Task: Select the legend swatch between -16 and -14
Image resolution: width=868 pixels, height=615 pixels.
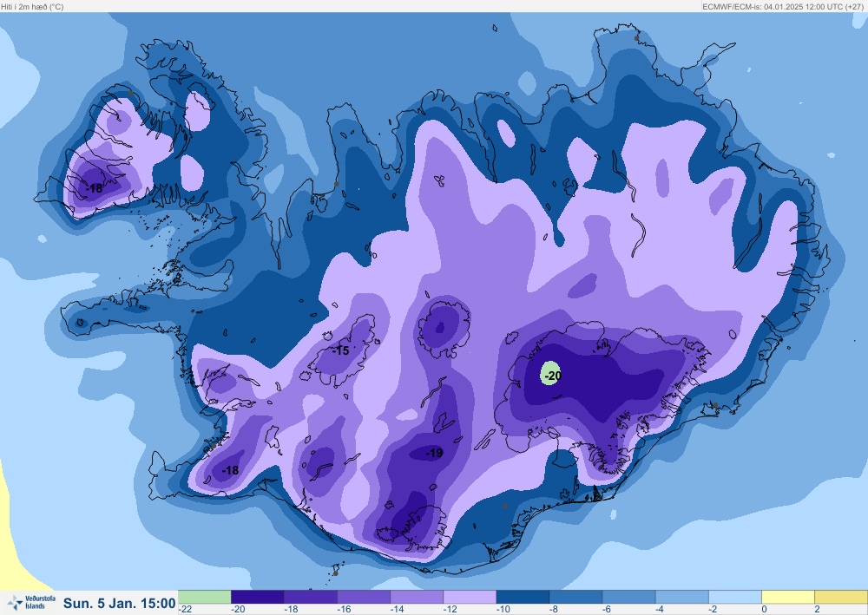Action: [x=364, y=597]
